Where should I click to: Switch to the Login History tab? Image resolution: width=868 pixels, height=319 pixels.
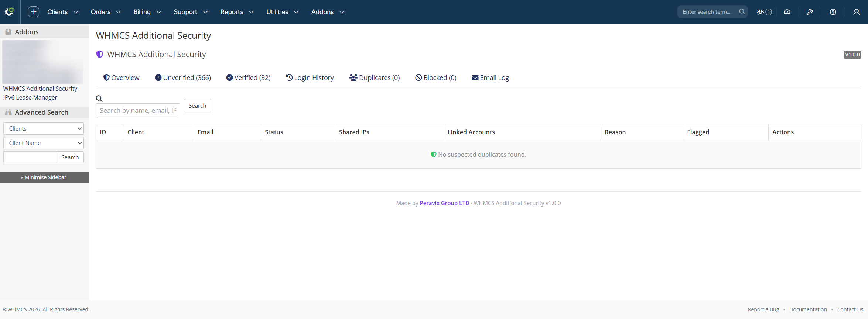[310, 77]
